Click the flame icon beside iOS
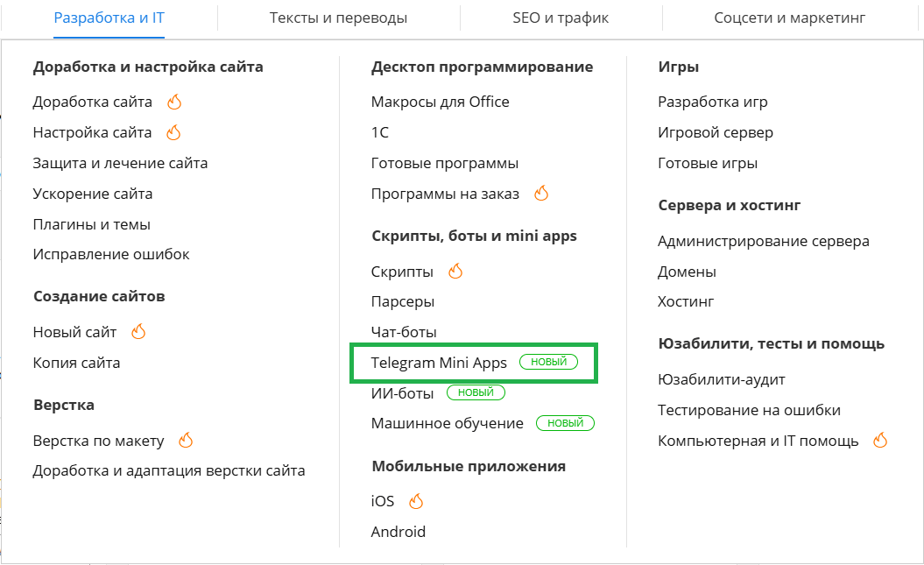The width and height of the screenshot is (924, 565). point(416,501)
